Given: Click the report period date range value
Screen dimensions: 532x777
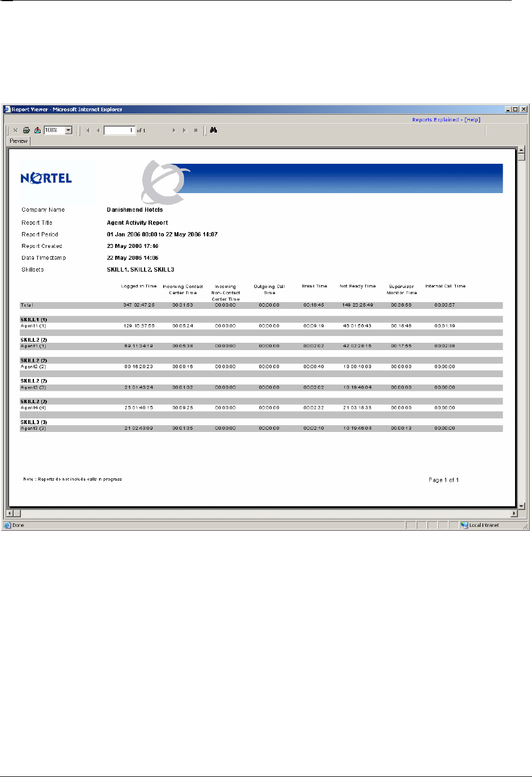Looking at the screenshot, I should point(162,234).
